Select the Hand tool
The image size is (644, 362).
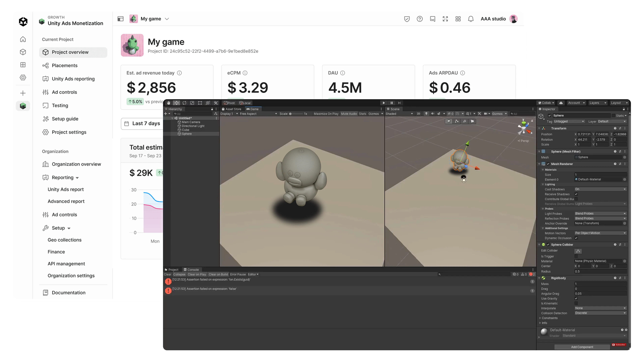click(x=169, y=103)
